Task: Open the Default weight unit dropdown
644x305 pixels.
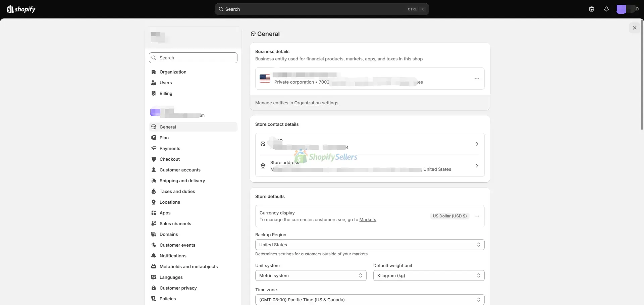Action: [429, 275]
